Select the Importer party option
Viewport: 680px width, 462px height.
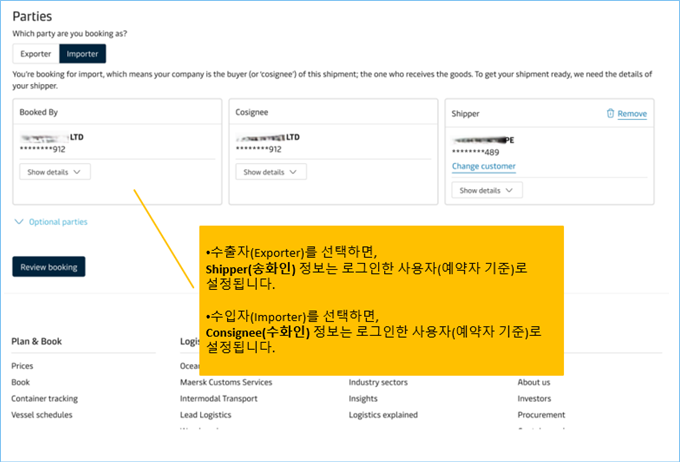coord(82,54)
